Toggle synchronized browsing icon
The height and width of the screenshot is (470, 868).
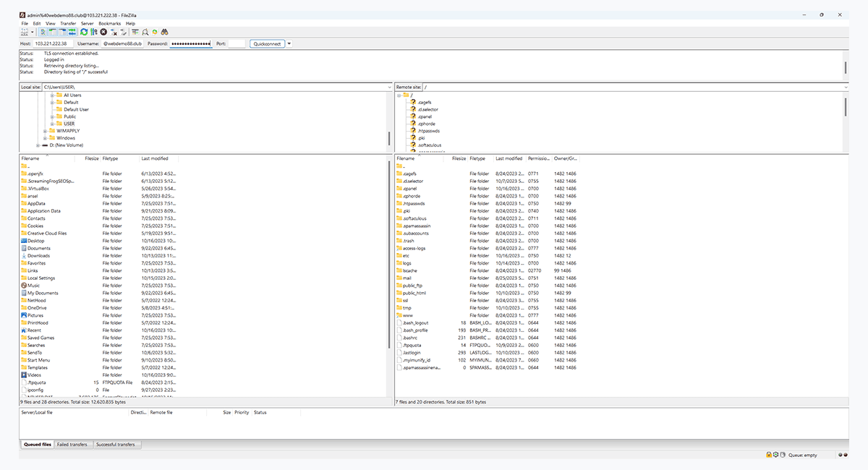tap(155, 32)
